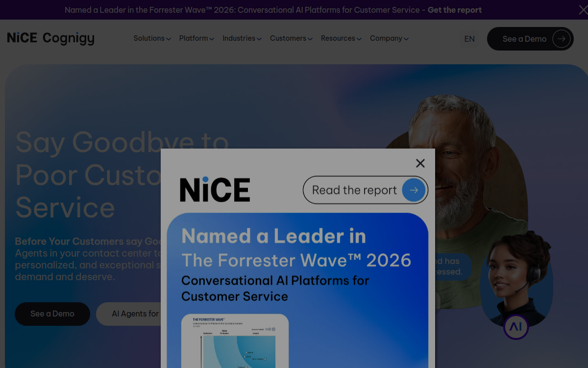Viewport: 588px width, 368px height.
Task: Click the blue arrow in Read the report
Action: 414,190
